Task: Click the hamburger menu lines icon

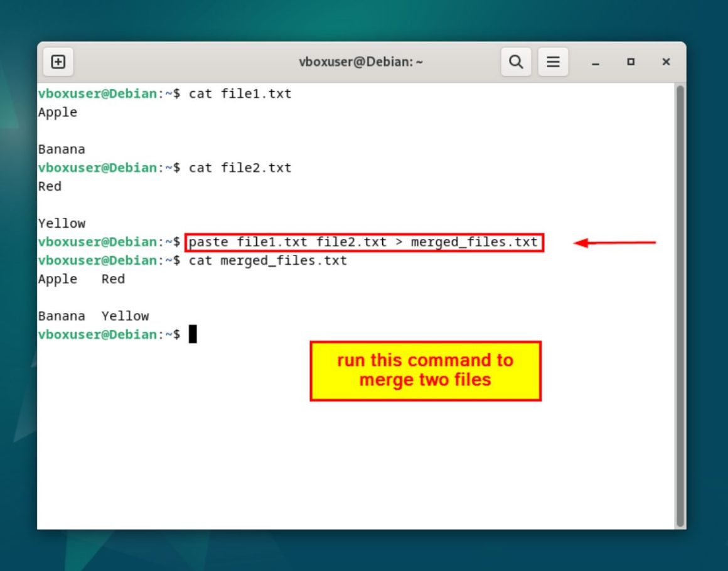Action: point(553,61)
